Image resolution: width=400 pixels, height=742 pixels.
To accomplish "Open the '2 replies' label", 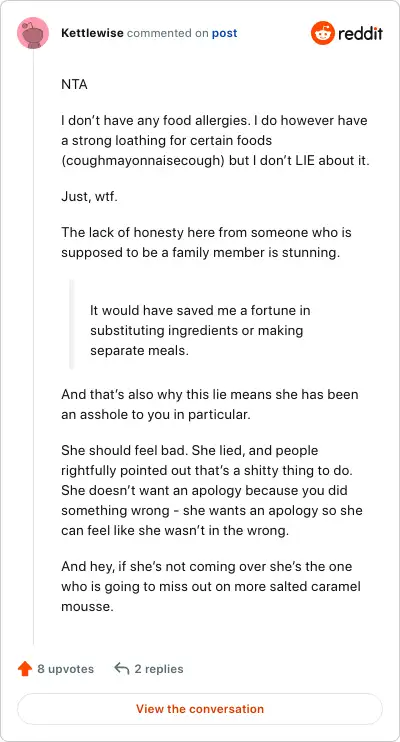I will click(159, 669).
